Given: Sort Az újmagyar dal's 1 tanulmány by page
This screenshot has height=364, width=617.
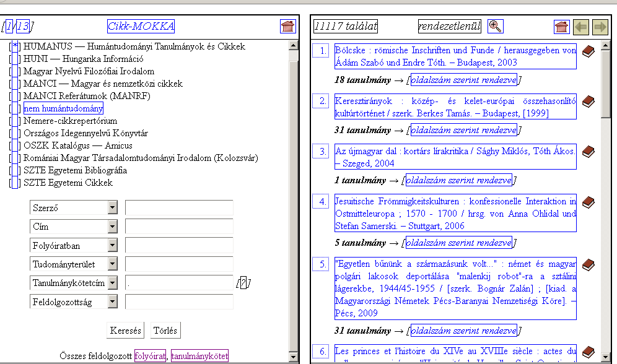Looking at the screenshot, I should [x=459, y=180].
